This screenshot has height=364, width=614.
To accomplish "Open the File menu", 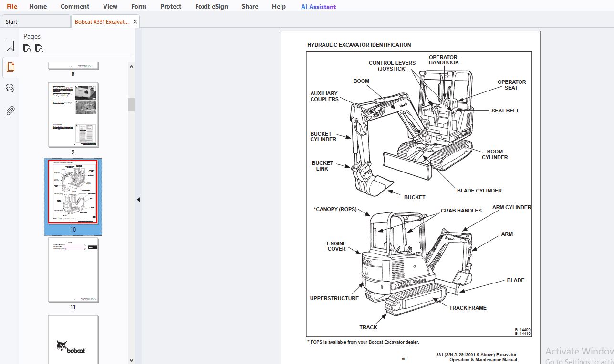I will (x=12, y=6).
